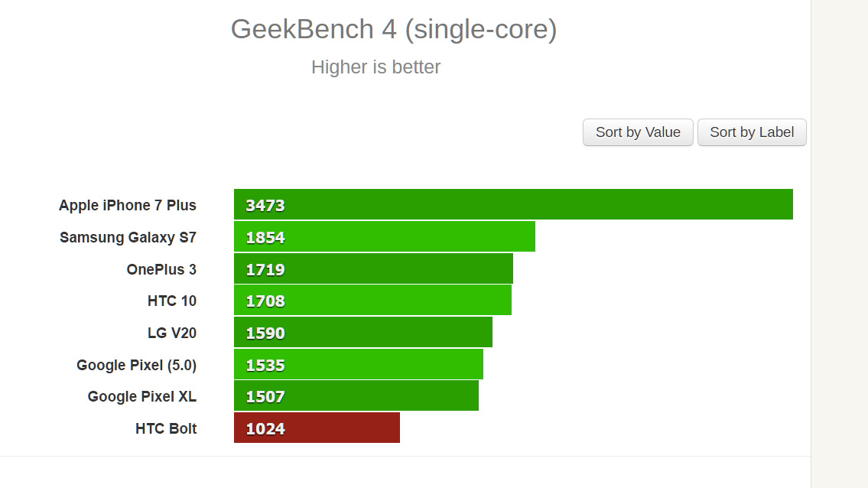The image size is (868, 488).
Task: Click the Google Pixel (5.0) label
Action: tap(136, 365)
